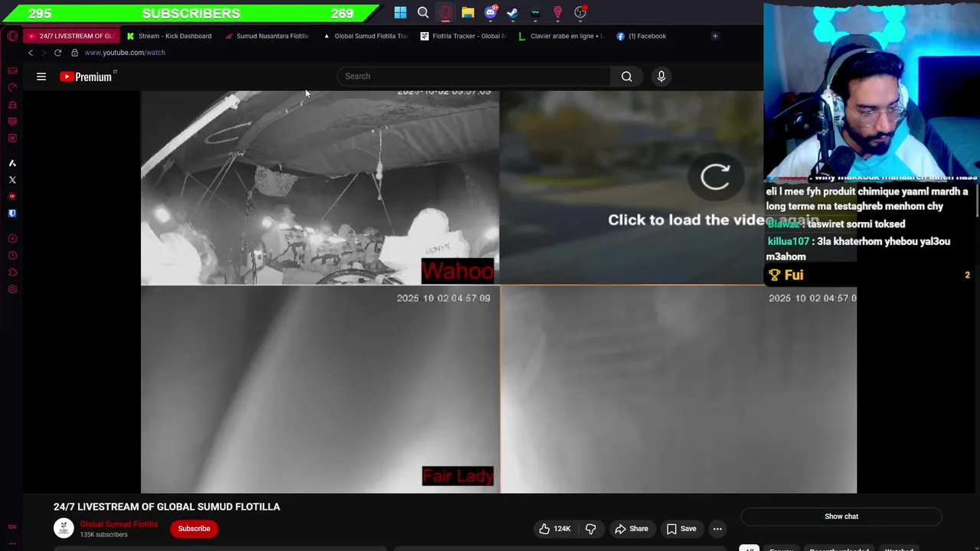Start voice search with the microphone
The image size is (980, 551).
(661, 77)
